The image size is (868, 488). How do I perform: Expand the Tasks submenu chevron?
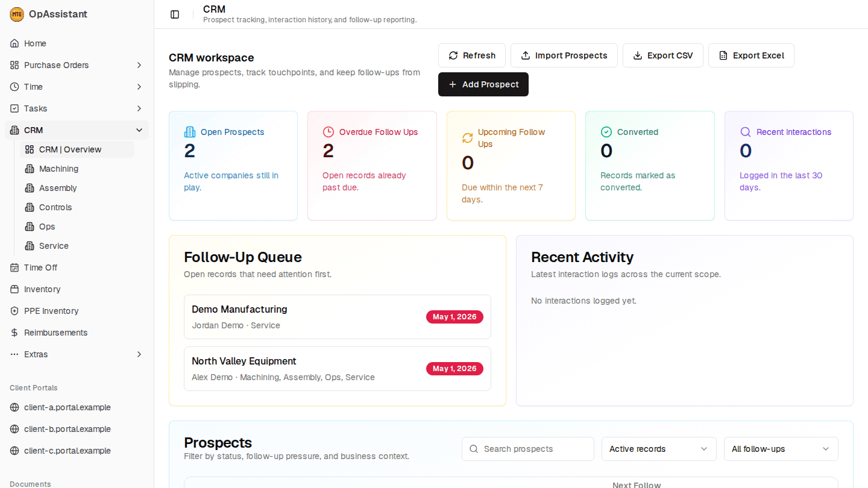click(139, 108)
